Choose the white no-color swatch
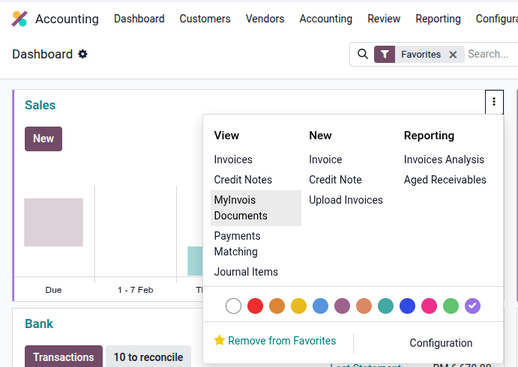 pos(233,306)
